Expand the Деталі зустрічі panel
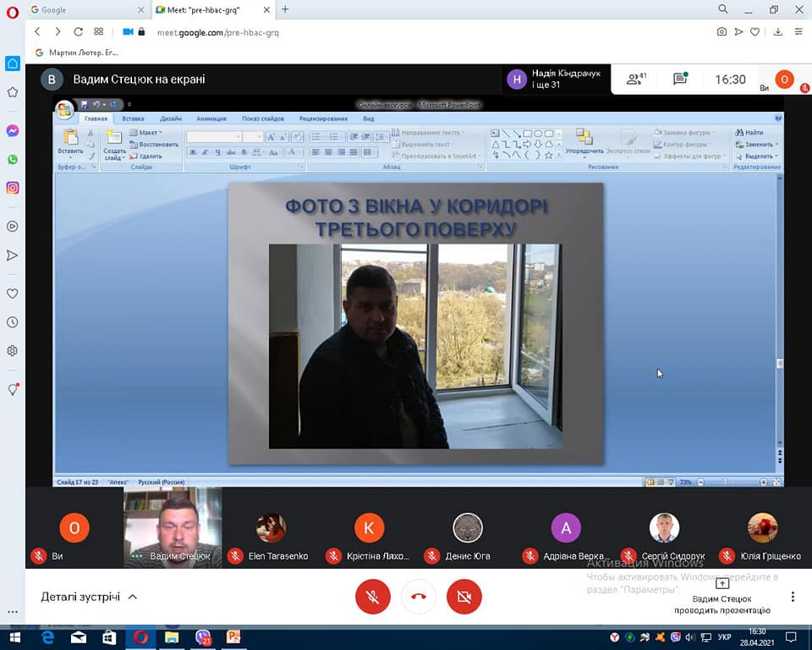 coord(89,597)
